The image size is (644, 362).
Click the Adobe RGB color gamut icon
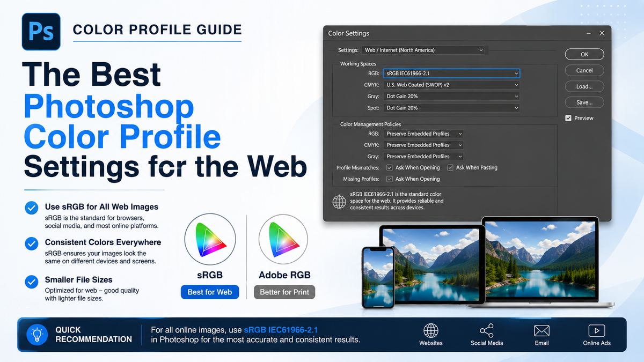coord(283,240)
